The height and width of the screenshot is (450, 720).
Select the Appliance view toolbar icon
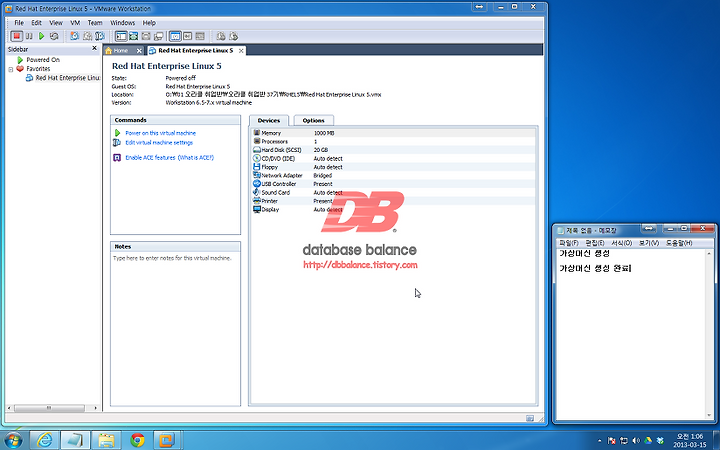(x=187, y=36)
